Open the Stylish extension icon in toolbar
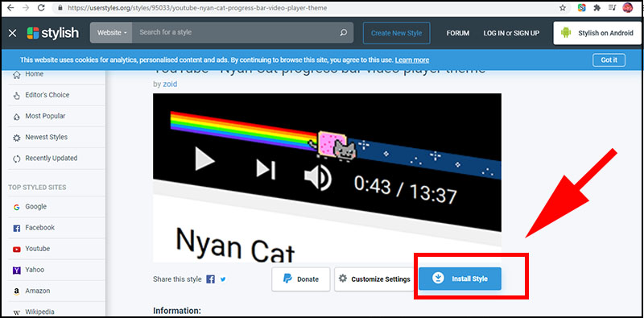644x318 pixels. point(581,8)
